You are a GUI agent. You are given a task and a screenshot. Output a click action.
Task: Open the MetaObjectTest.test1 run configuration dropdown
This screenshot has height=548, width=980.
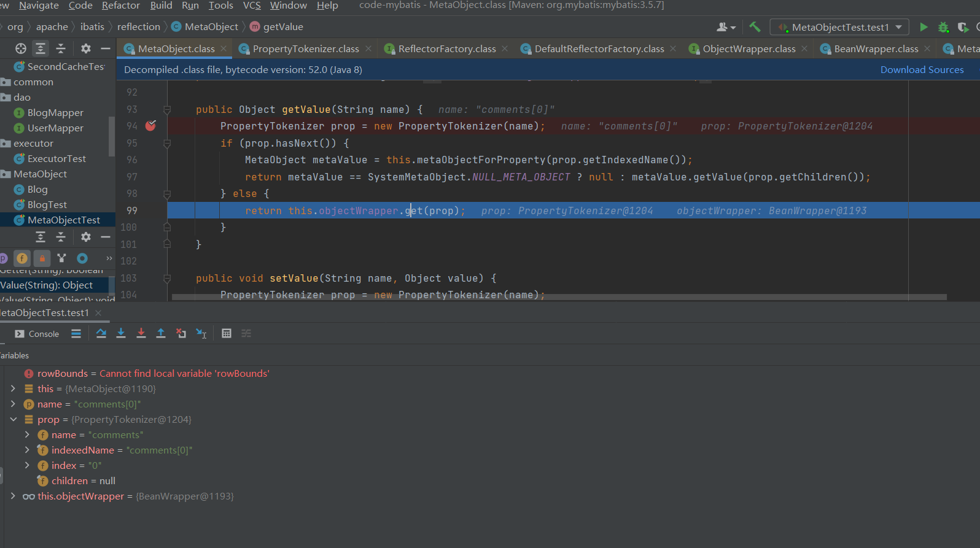(839, 27)
